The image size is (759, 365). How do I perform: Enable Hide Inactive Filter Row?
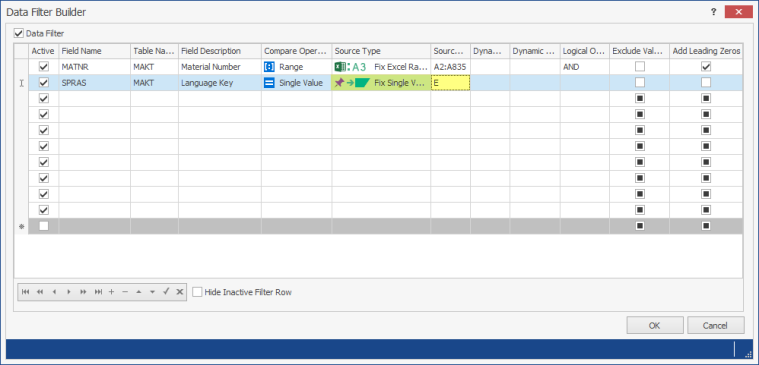coord(197,292)
